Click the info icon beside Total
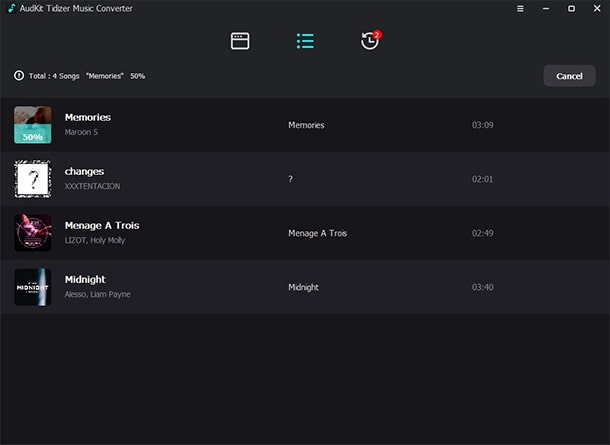Screen dimensions: 610x445 [19, 75]
